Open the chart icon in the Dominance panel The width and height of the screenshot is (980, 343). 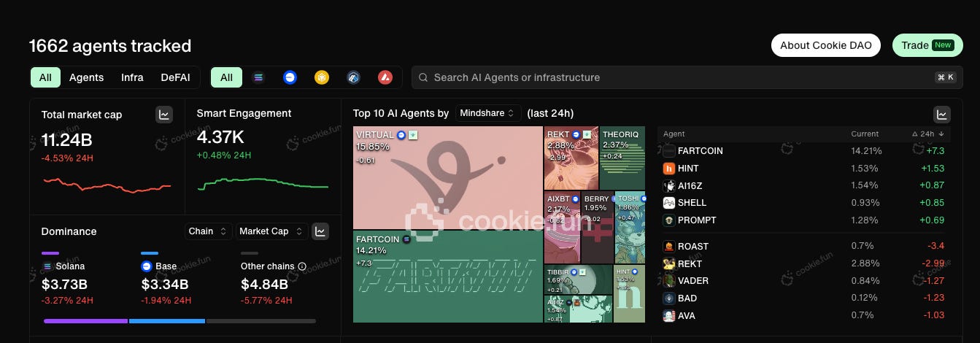pyautogui.click(x=320, y=231)
